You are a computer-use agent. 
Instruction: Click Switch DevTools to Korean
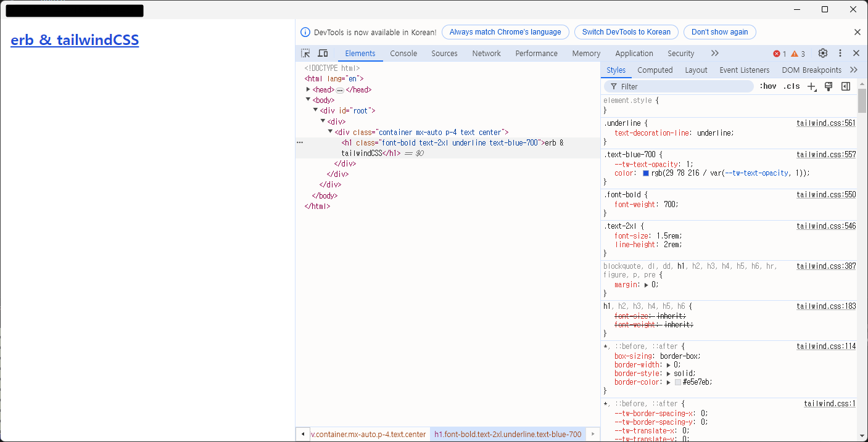[x=626, y=32]
